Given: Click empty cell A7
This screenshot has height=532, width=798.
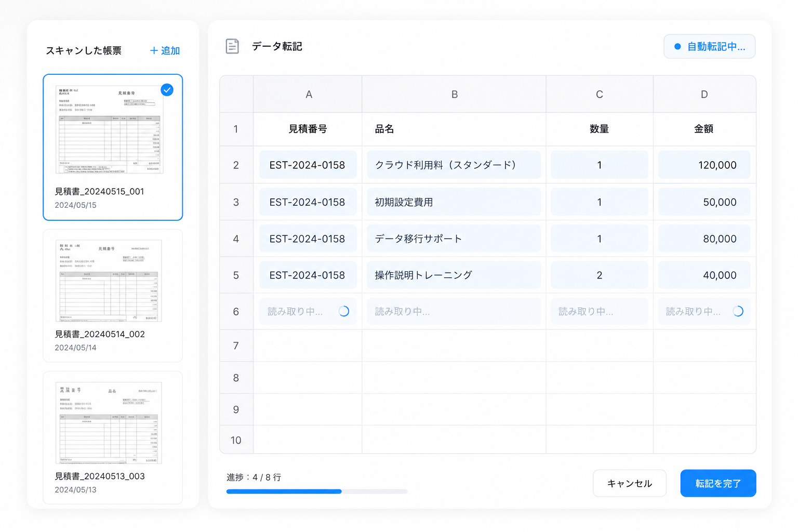Looking at the screenshot, I should coord(308,345).
